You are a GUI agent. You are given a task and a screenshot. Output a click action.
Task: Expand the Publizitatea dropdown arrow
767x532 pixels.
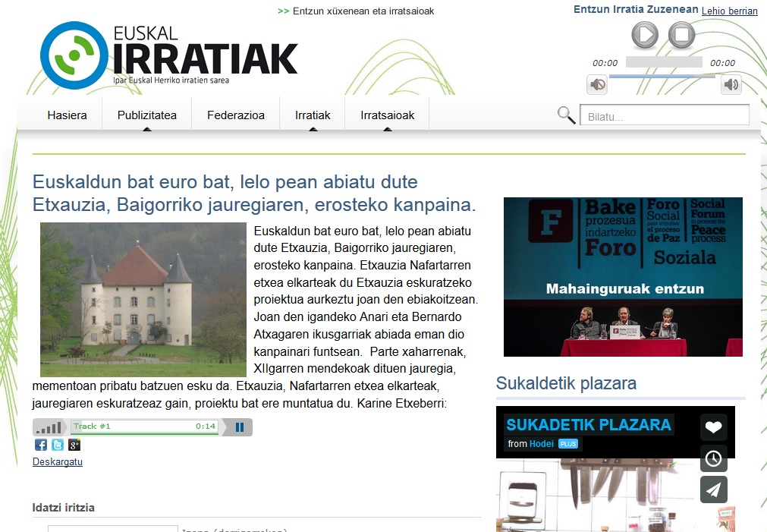click(146, 130)
